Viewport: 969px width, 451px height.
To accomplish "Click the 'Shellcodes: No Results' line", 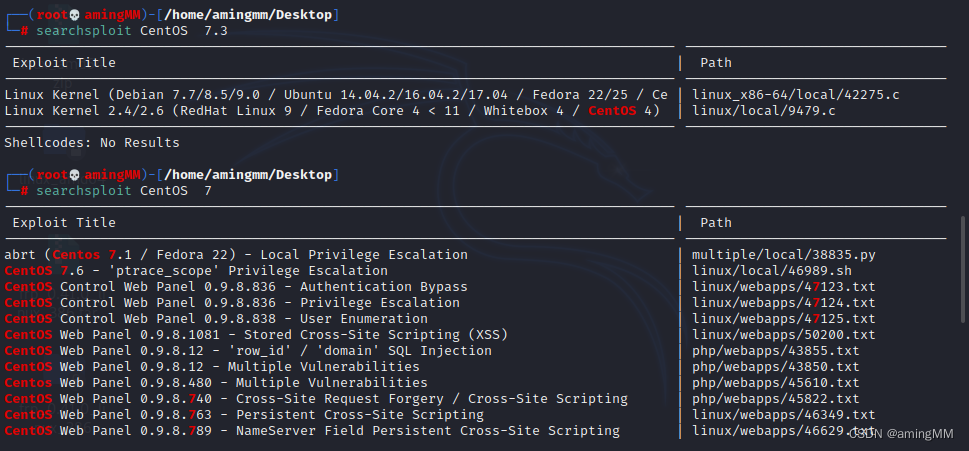I will tap(91, 143).
